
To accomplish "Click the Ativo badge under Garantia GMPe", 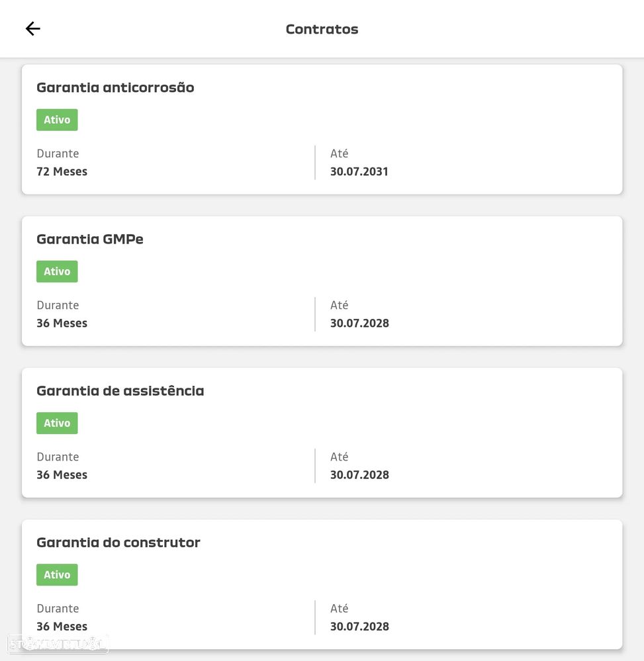I will click(x=57, y=271).
